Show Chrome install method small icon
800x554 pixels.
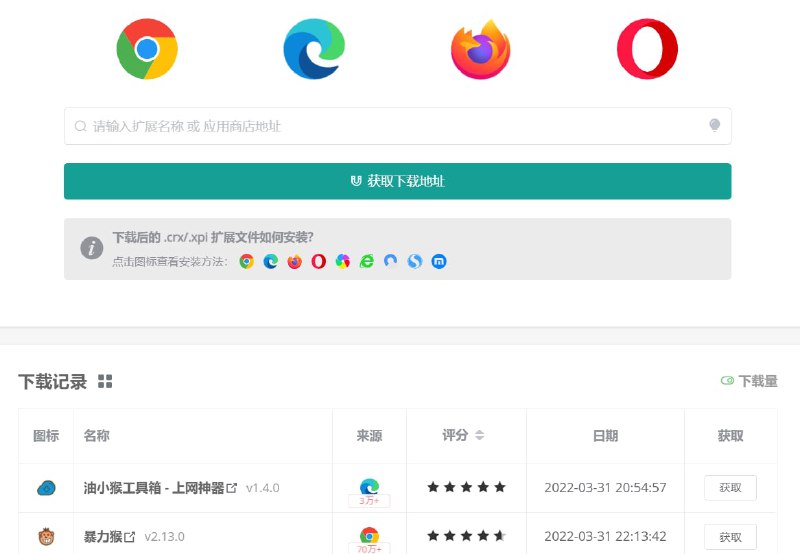(x=246, y=262)
